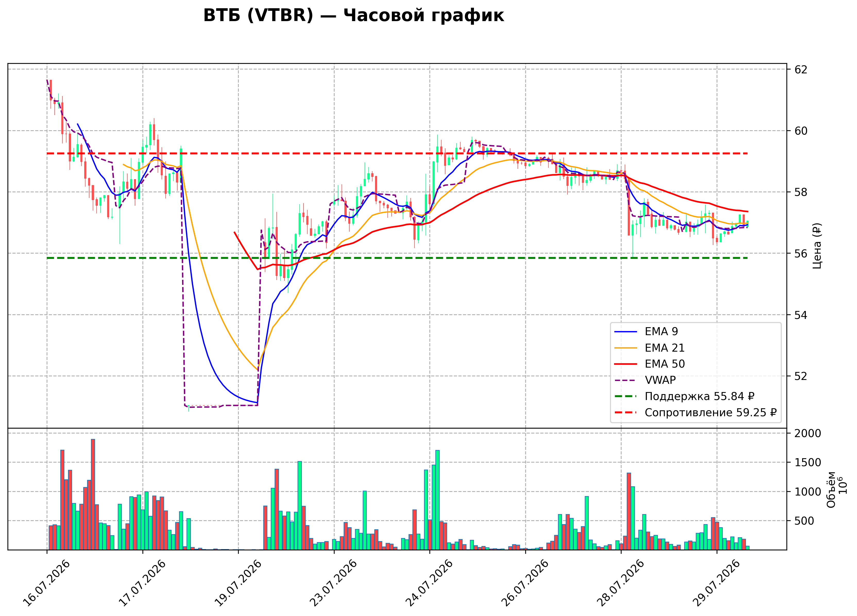Click the chart title "ВТБ (VTBR) — Часовой график"
857x616 pixels.
353,16
